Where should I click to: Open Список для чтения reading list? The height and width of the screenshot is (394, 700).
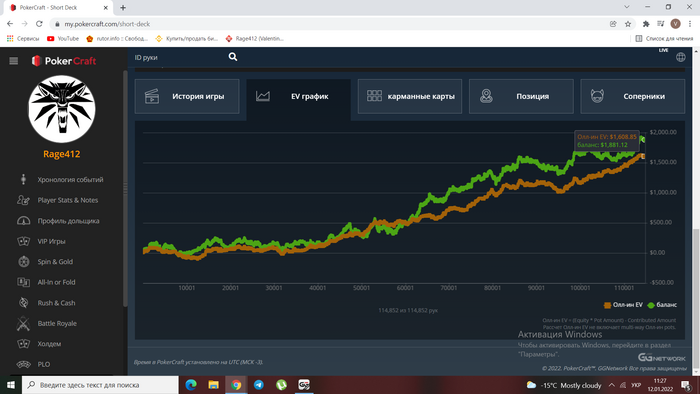(x=664, y=39)
